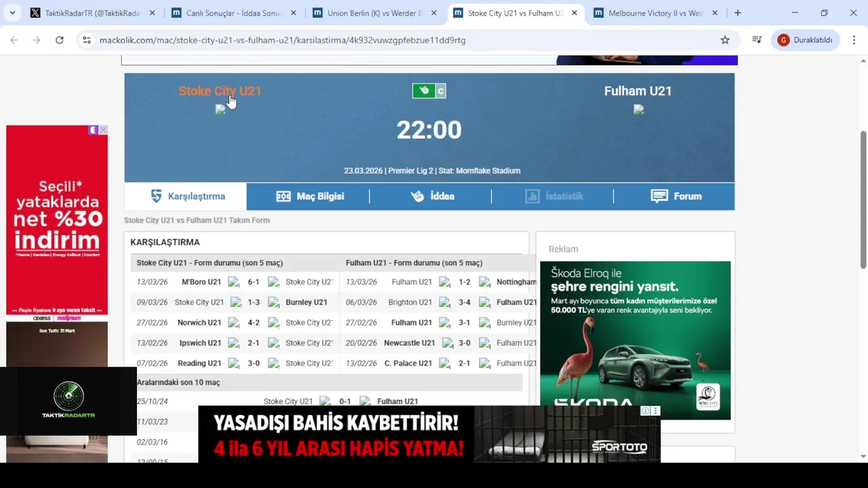The image size is (868, 488).
Task: Close the Canlı Sonuçlar tab
Action: [293, 13]
